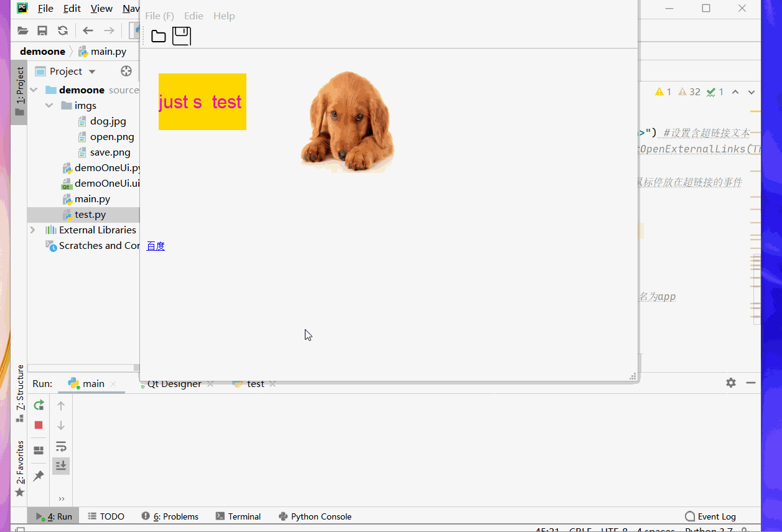The width and height of the screenshot is (782, 532).
Task: Click the synchronize/reload toolbar icon in PyCharm
Action: pos(63,30)
